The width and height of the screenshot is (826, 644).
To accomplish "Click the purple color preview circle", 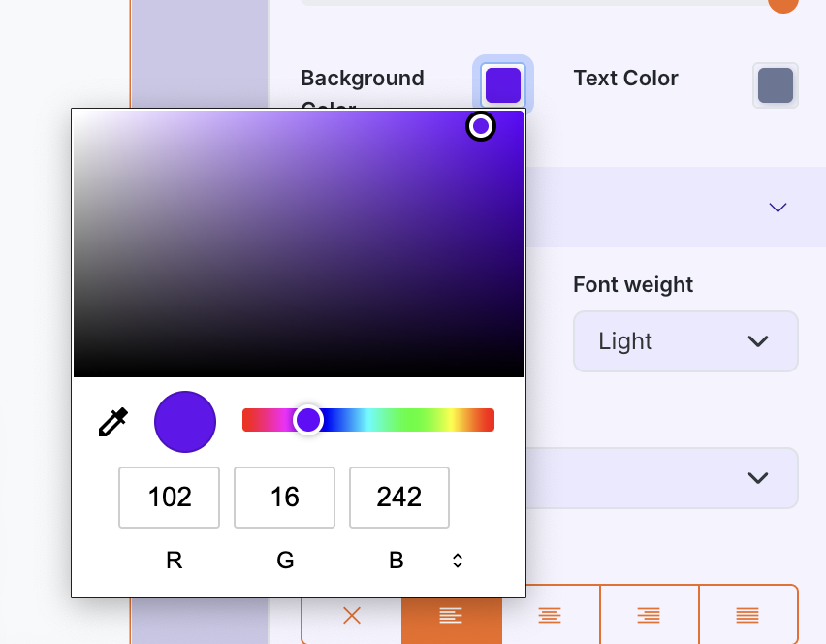I will click(185, 422).
